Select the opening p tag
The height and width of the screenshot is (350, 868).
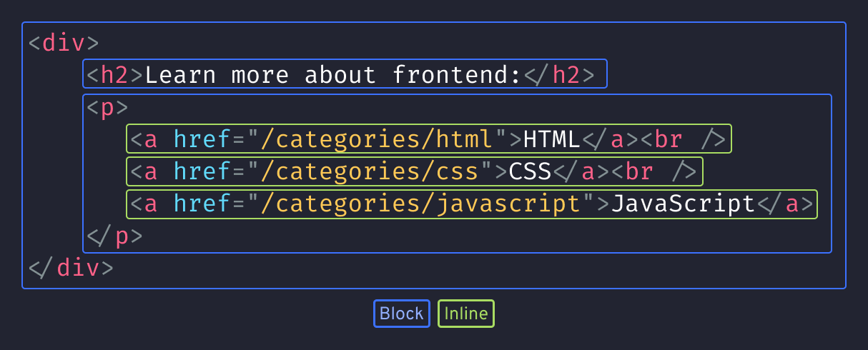pyautogui.click(x=107, y=108)
